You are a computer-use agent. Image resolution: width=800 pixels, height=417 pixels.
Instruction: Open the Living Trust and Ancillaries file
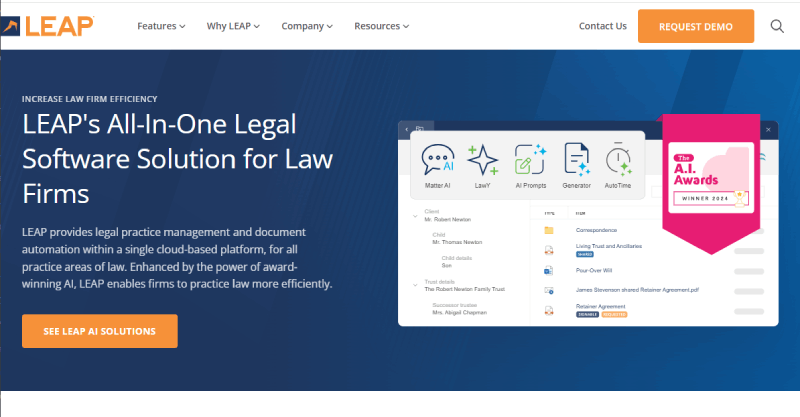(609, 246)
